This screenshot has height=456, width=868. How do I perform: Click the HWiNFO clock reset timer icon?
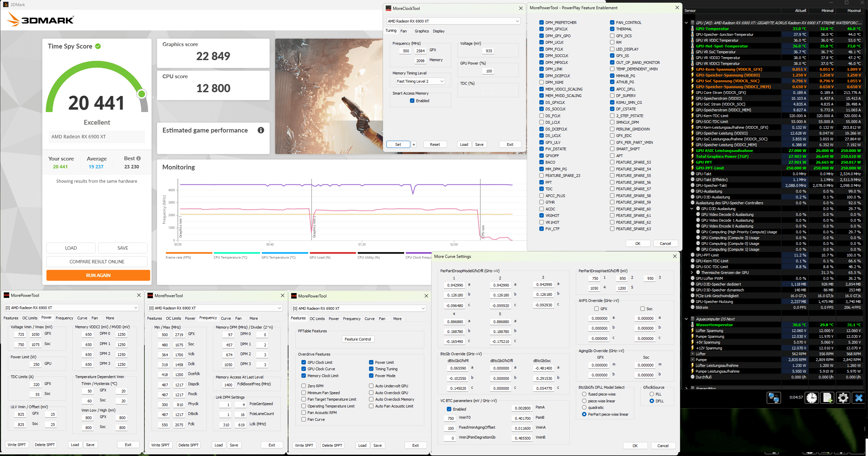(812, 398)
